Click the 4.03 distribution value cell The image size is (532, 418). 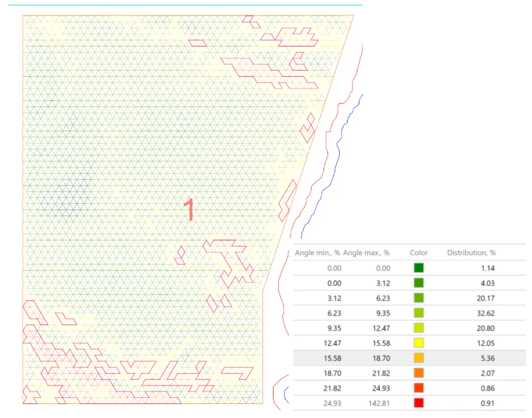[488, 283]
